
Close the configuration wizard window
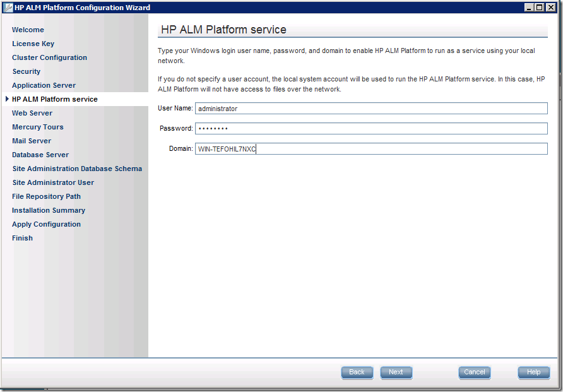click(x=550, y=7)
